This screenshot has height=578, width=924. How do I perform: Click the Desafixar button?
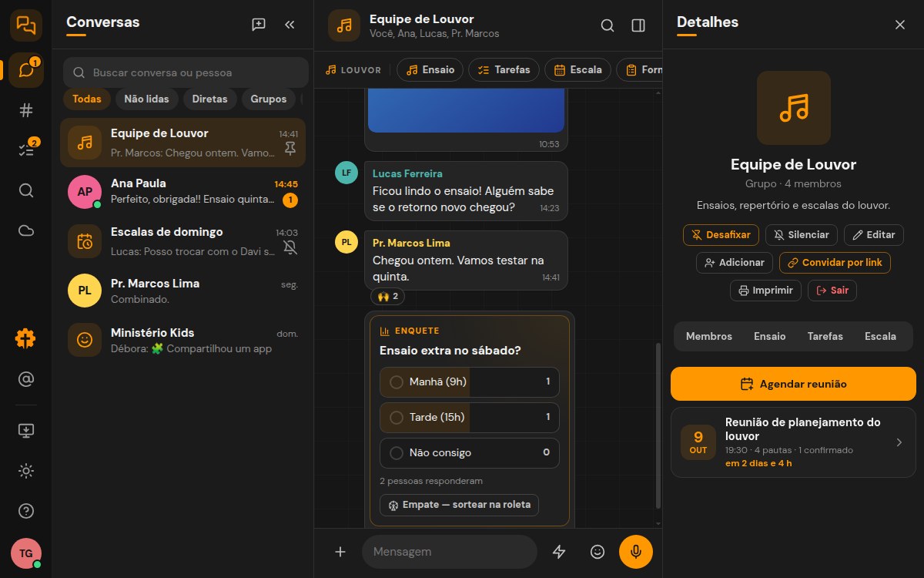[x=721, y=234]
